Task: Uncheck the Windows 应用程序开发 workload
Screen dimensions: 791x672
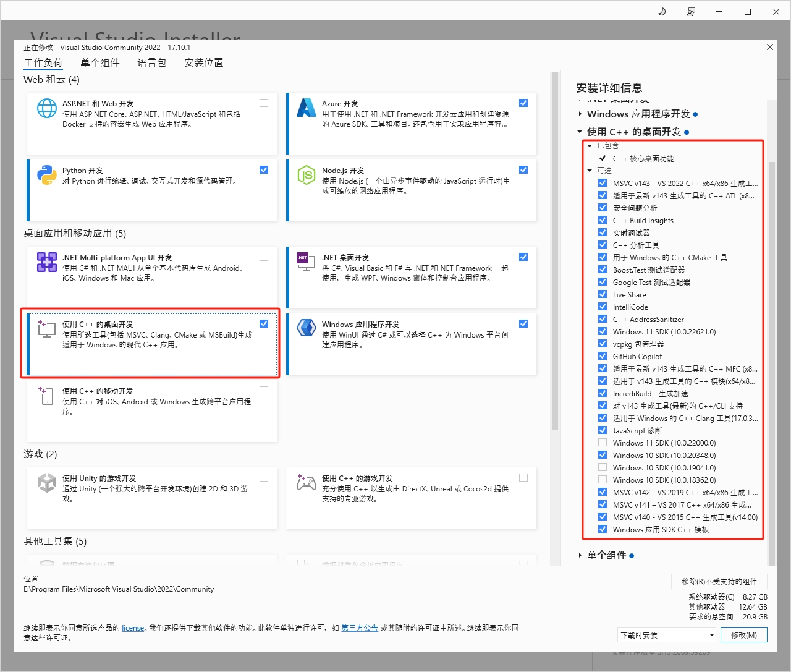Action: pos(523,323)
